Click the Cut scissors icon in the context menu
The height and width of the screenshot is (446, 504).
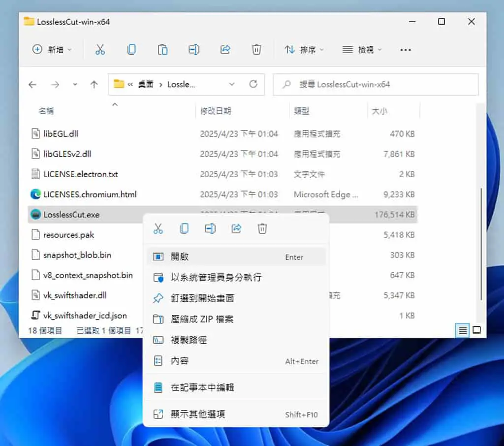(158, 228)
